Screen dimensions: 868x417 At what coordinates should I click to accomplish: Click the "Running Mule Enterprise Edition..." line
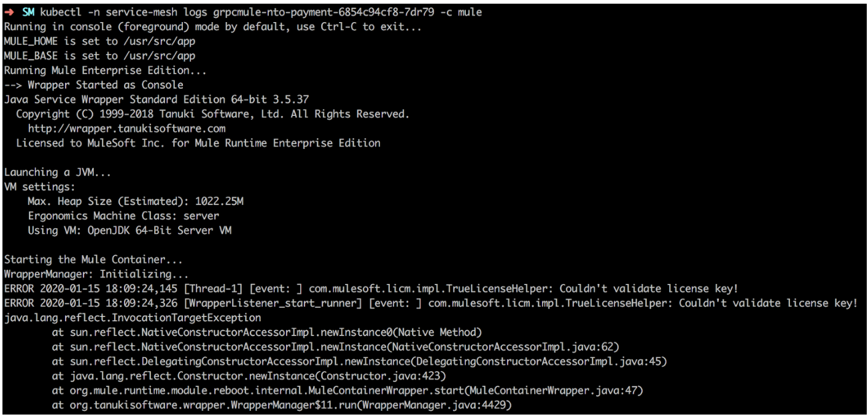(x=105, y=71)
